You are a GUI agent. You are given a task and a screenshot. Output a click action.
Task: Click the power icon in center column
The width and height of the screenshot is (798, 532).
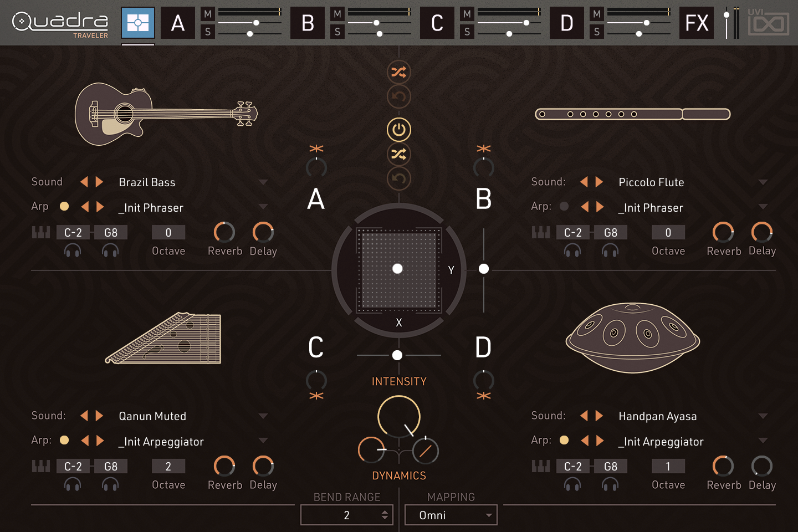click(398, 130)
